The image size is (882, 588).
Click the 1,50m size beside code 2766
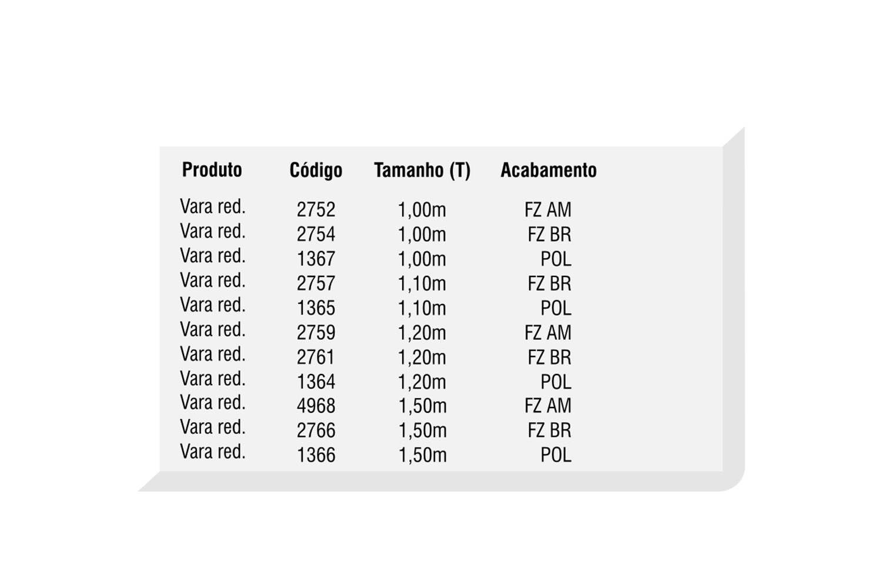coord(422,430)
